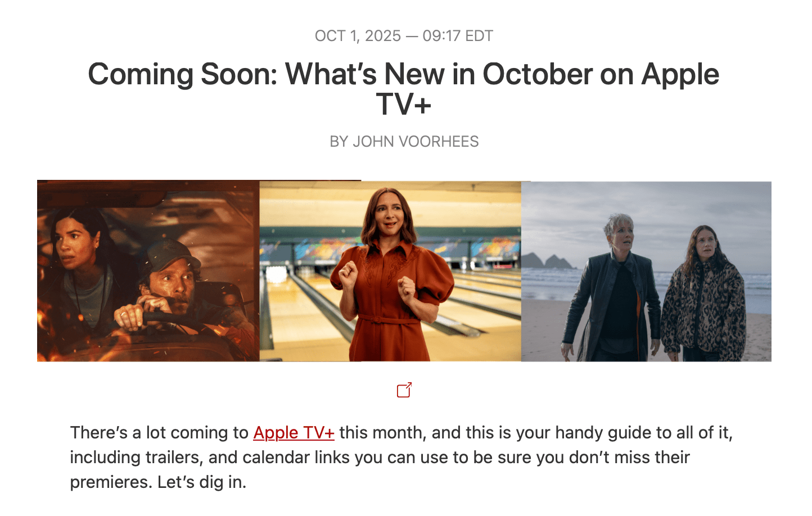This screenshot has height=516, width=812.
Task: Click the 09:17 EDT timestamp
Action: (x=458, y=36)
